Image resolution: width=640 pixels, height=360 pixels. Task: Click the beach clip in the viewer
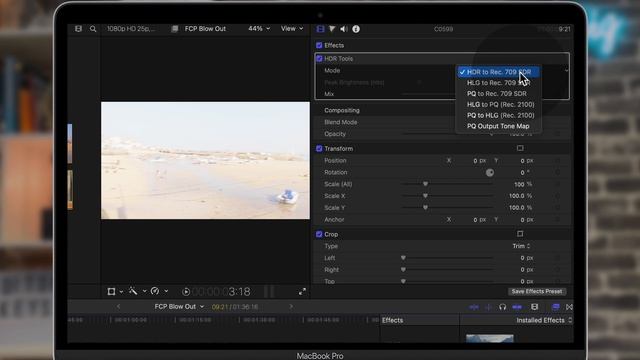pos(205,160)
